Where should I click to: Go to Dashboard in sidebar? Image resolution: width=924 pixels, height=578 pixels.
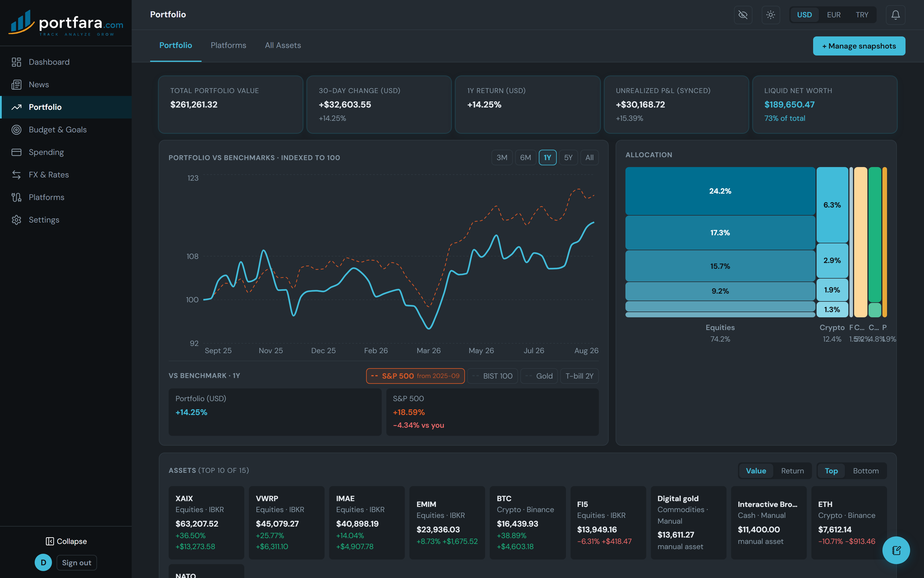(x=66, y=62)
